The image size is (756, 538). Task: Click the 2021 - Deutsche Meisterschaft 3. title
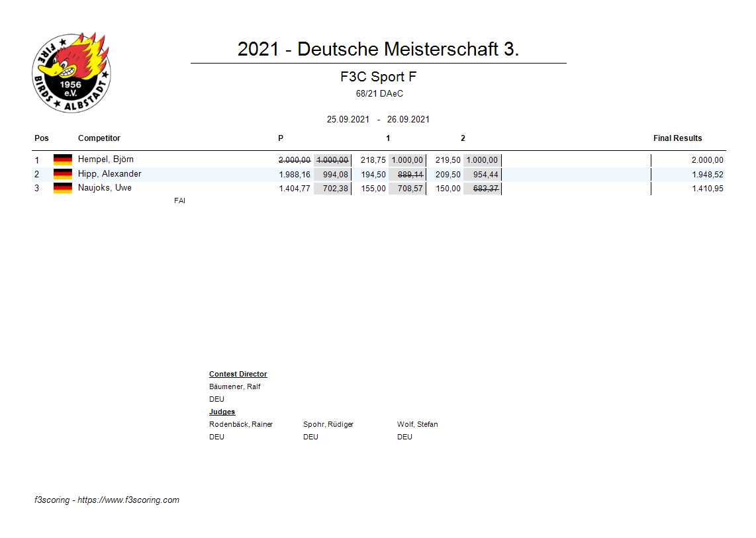378,49
